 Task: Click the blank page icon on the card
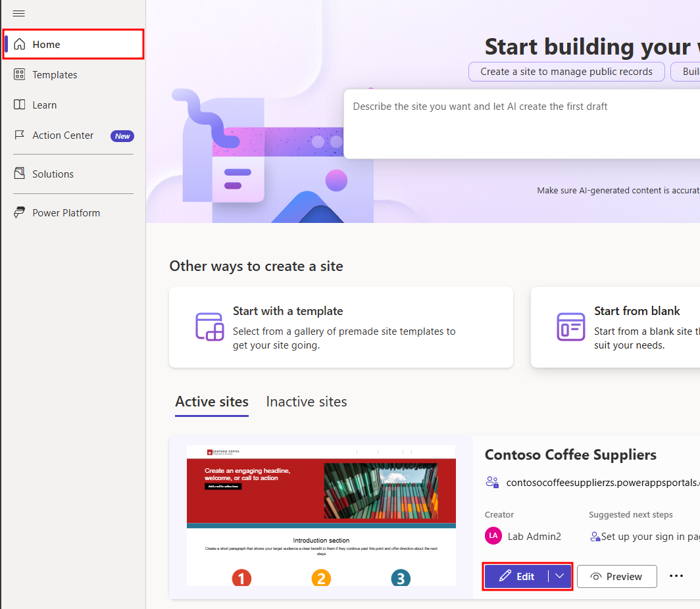(x=571, y=327)
